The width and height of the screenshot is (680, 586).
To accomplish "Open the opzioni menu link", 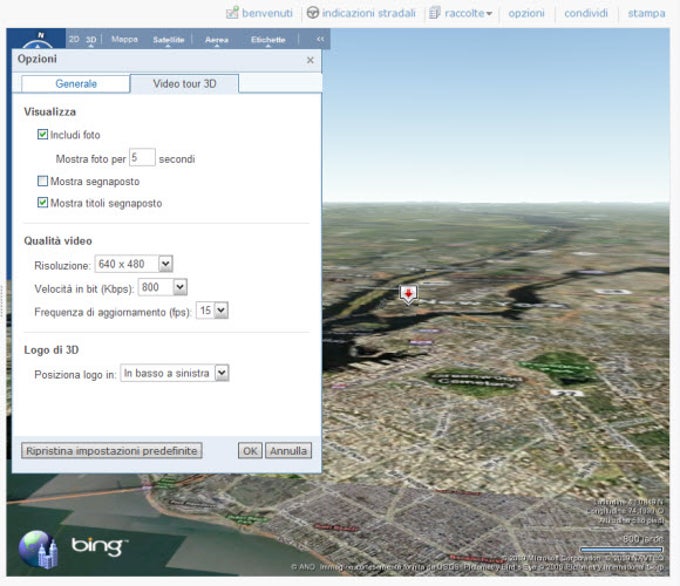I will (526, 13).
